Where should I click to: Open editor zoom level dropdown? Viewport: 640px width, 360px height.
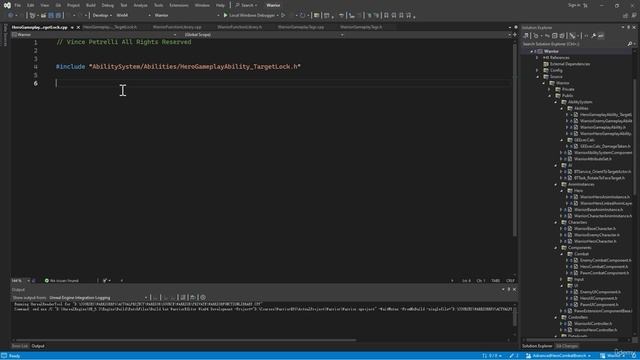20,281
